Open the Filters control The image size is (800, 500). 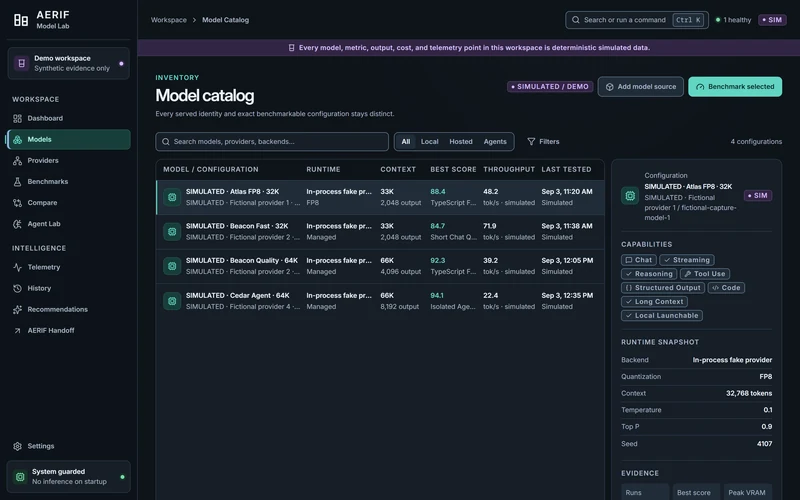pyautogui.click(x=543, y=142)
